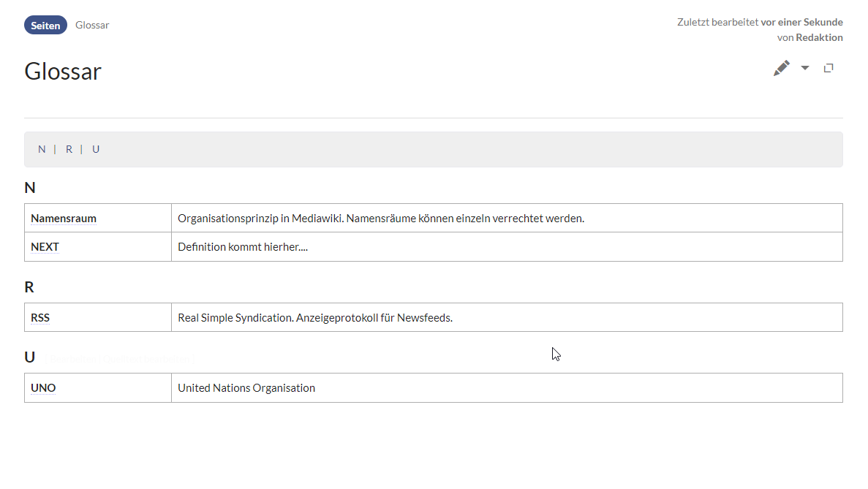Open the Redaktion user link
This screenshot has width=868, height=489.
point(819,37)
